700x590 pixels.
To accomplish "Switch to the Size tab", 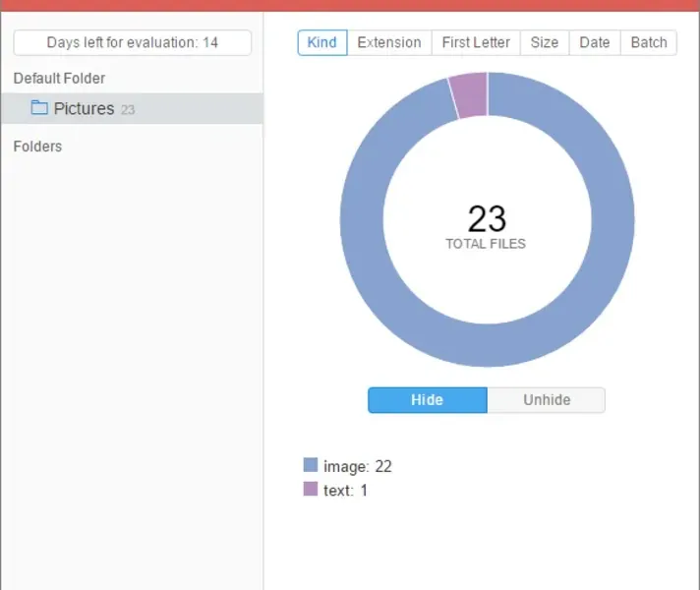I will click(545, 42).
